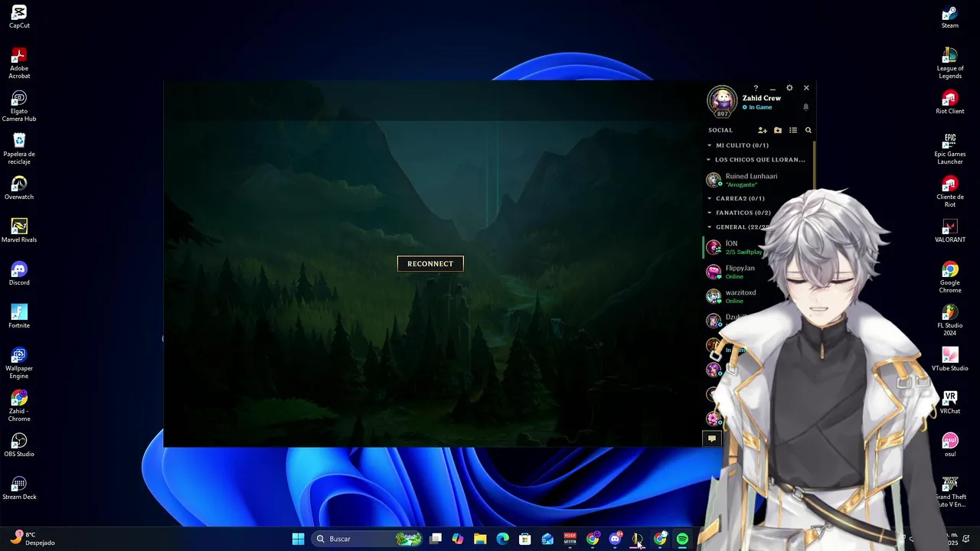Open the Windows Start menu
Viewport: 980px width, 551px height.
[x=299, y=539]
